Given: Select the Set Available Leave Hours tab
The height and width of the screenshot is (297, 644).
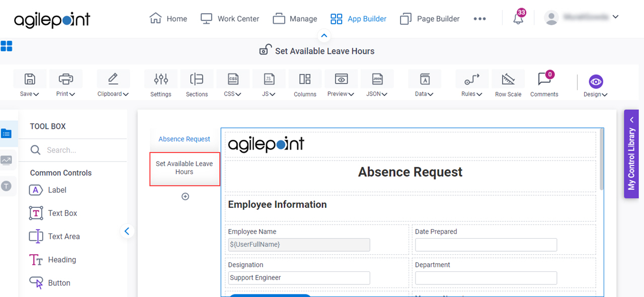Looking at the screenshot, I should coord(185,169).
